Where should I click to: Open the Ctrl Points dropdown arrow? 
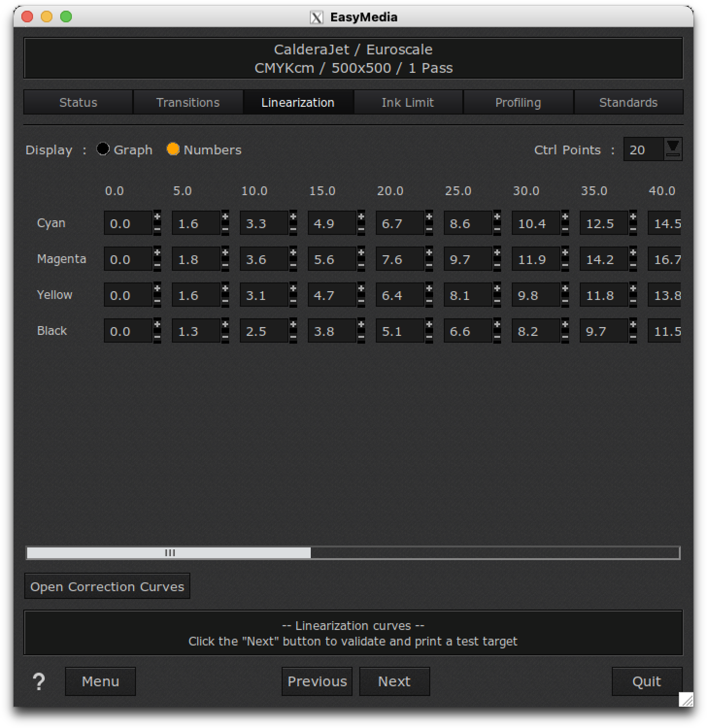pos(673,149)
